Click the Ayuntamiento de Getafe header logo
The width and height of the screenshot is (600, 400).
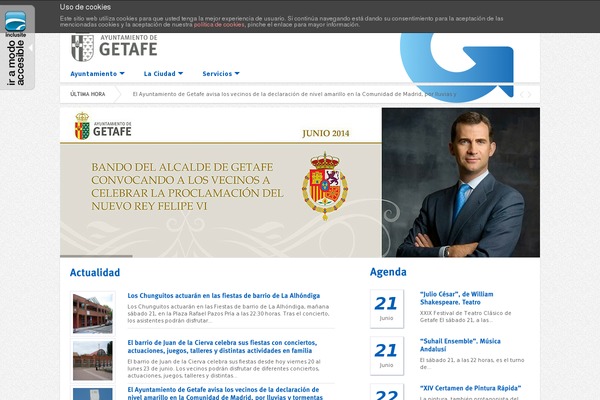[114, 48]
